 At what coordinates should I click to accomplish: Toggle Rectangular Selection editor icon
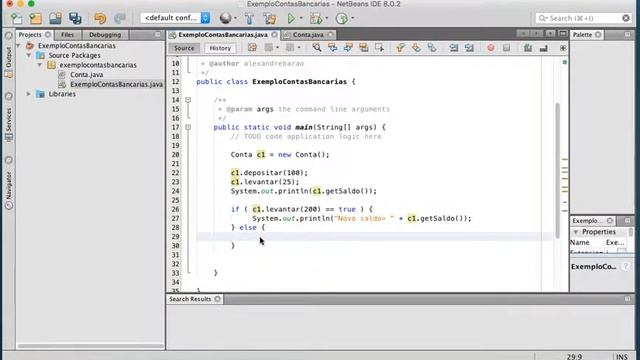click(x=379, y=48)
